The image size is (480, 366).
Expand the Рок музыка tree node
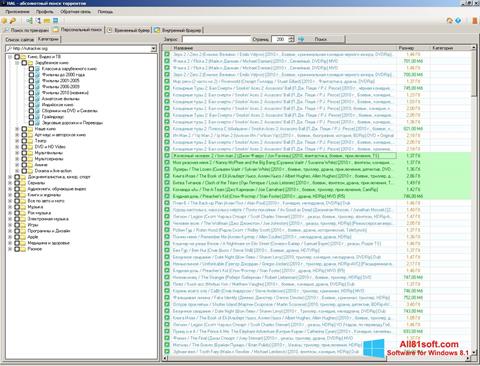10,213
